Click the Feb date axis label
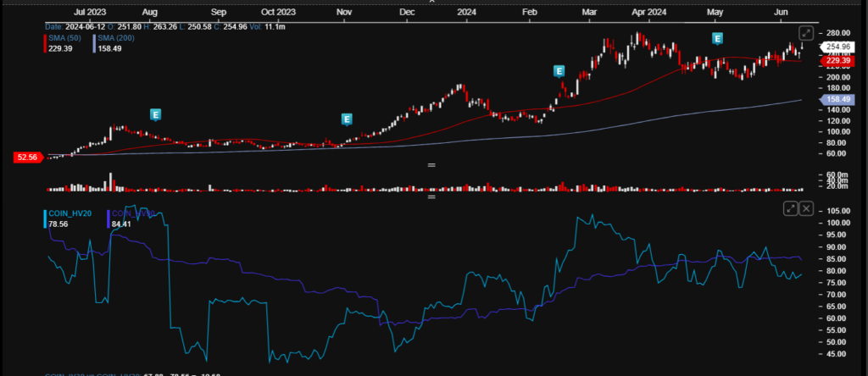Image resolution: width=868 pixels, height=376 pixels. tap(530, 12)
